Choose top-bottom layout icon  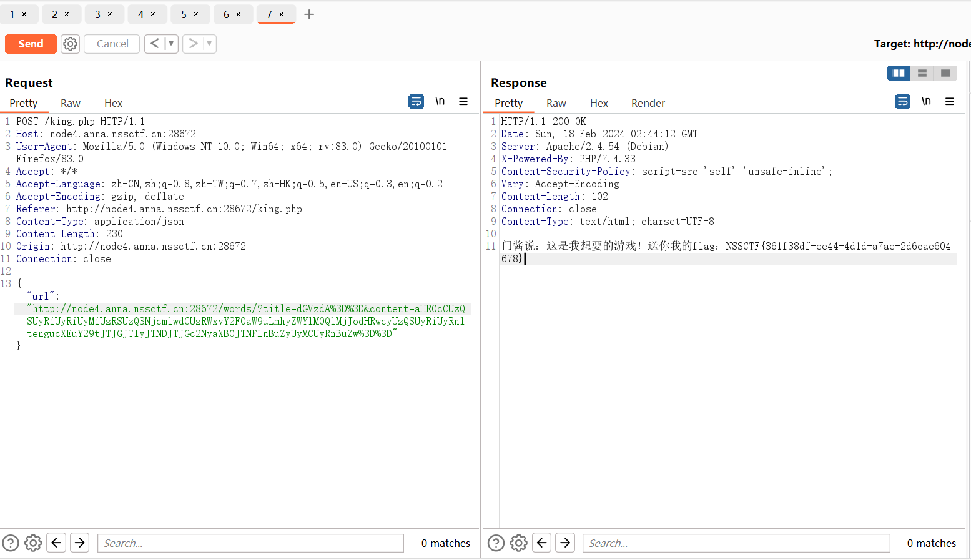pos(922,73)
